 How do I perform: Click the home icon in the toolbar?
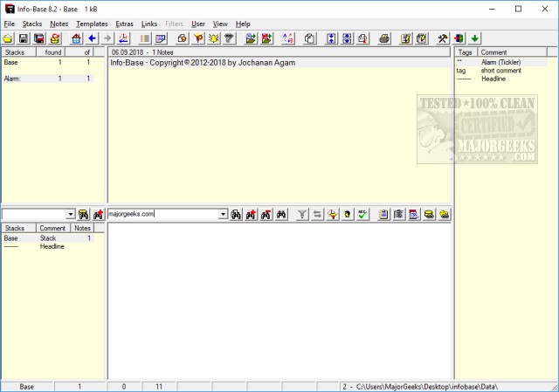pyautogui.click(x=76, y=38)
